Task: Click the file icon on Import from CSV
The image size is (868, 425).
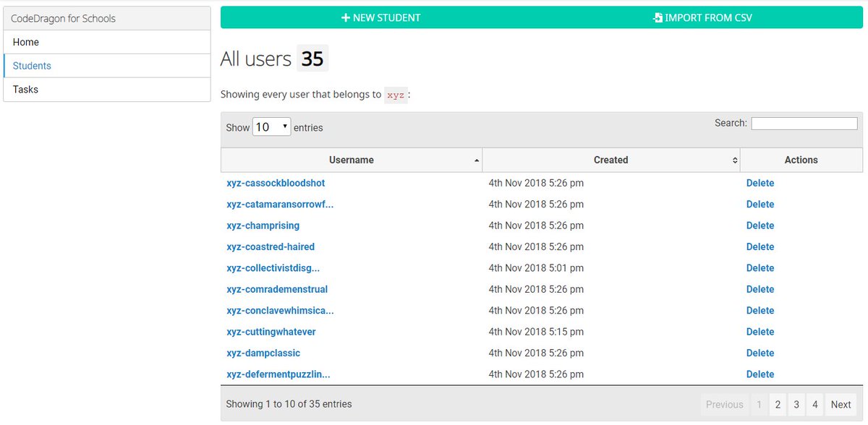Action: click(x=658, y=17)
